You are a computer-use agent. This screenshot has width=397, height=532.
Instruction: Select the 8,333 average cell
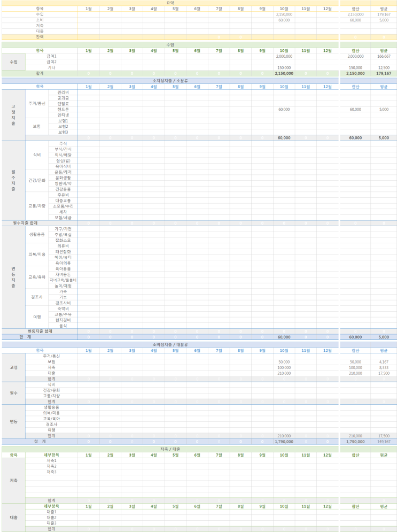(x=384, y=368)
